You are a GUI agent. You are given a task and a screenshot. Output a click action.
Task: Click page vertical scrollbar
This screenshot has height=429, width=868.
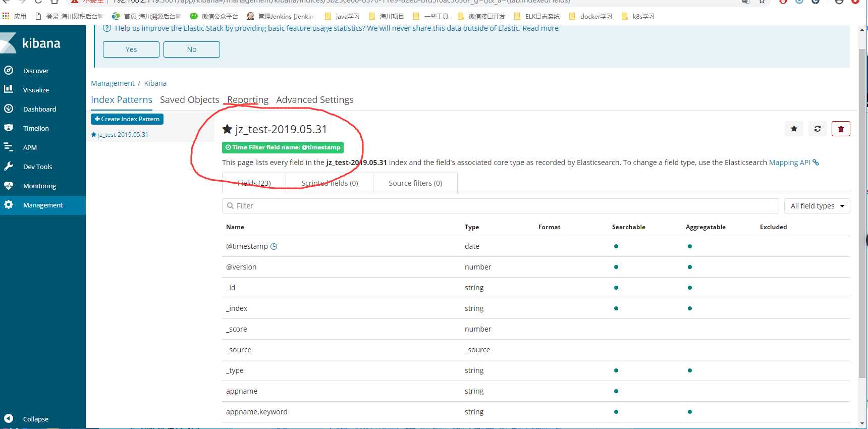coord(862,214)
